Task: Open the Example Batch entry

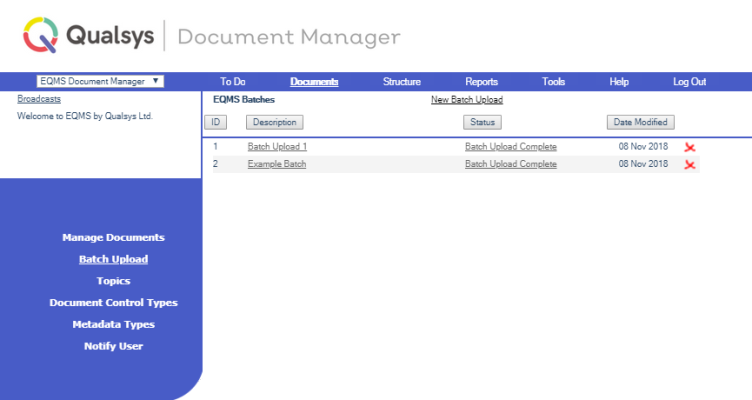Action: pyautogui.click(x=277, y=164)
